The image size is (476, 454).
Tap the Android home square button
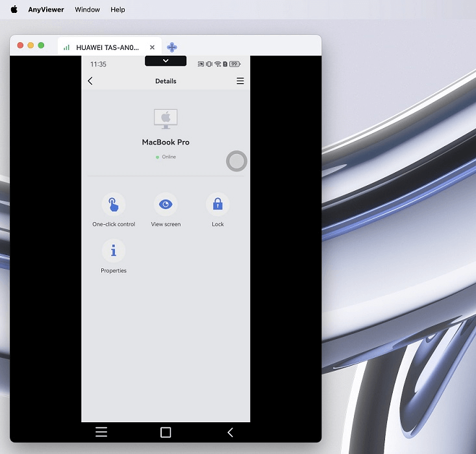point(166,432)
